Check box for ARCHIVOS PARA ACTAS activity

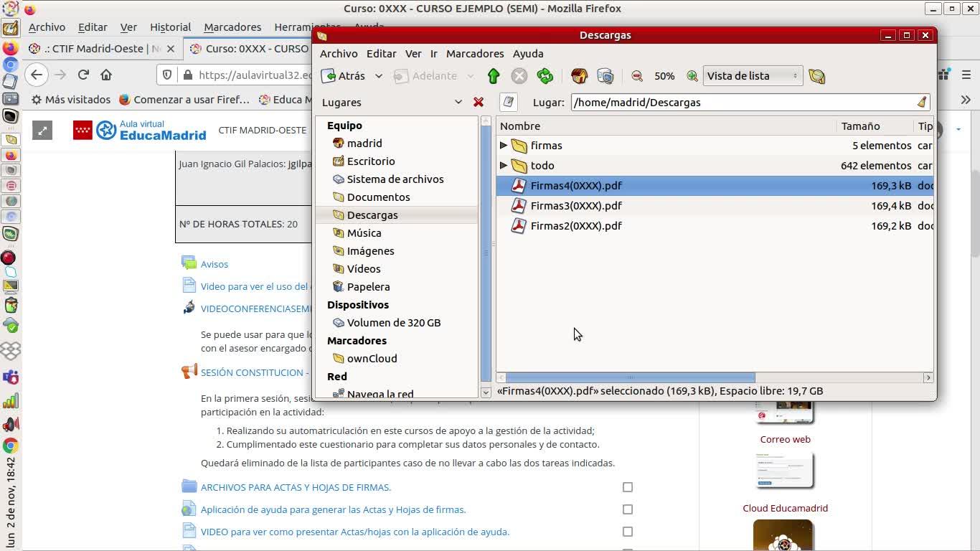coord(628,487)
